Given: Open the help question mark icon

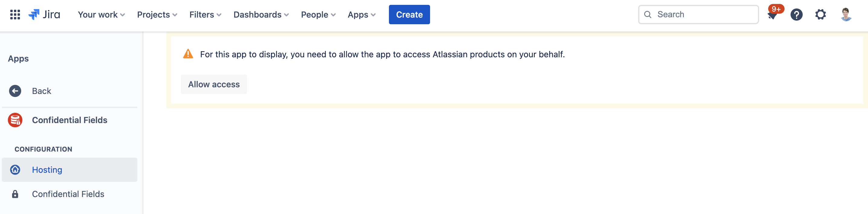Looking at the screenshot, I should [796, 15].
